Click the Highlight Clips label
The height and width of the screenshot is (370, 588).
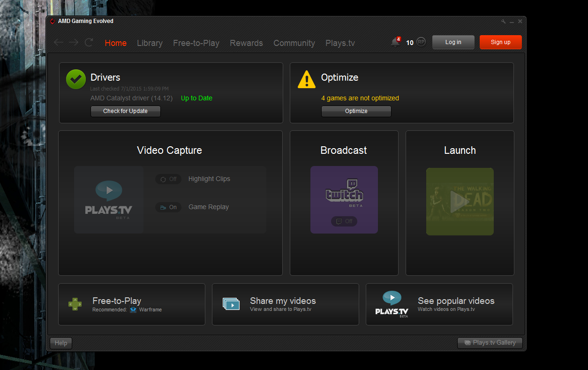pos(209,179)
